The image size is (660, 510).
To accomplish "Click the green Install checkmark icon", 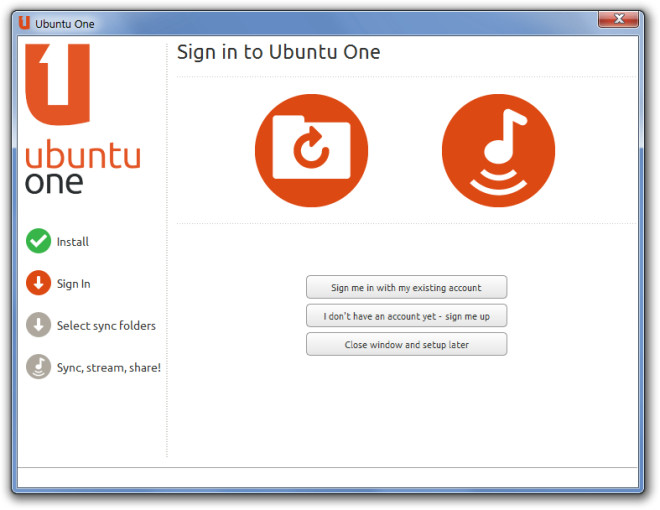I will (x=38, y=241).
